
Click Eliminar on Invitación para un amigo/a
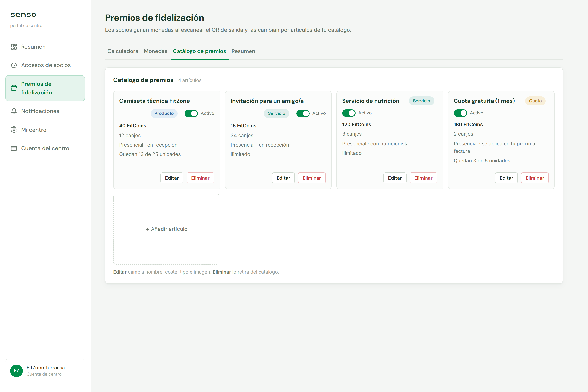[x=312, y=178]
